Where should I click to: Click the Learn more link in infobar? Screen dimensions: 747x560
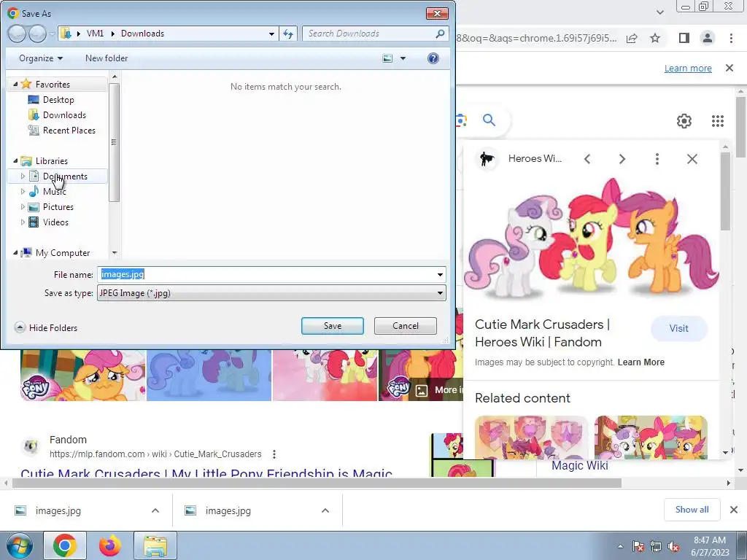pos(688,68)
